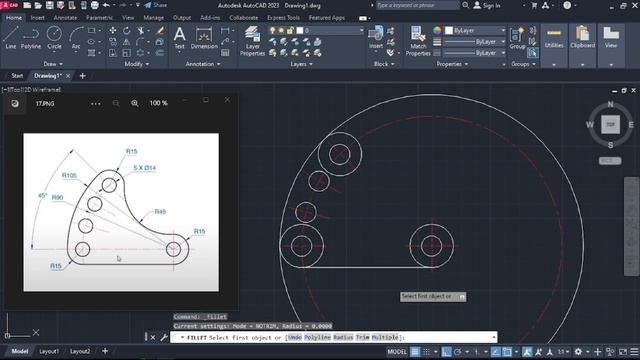Select the Polyline tool
This screenshot has width=640, height=360.
[31, 38]
